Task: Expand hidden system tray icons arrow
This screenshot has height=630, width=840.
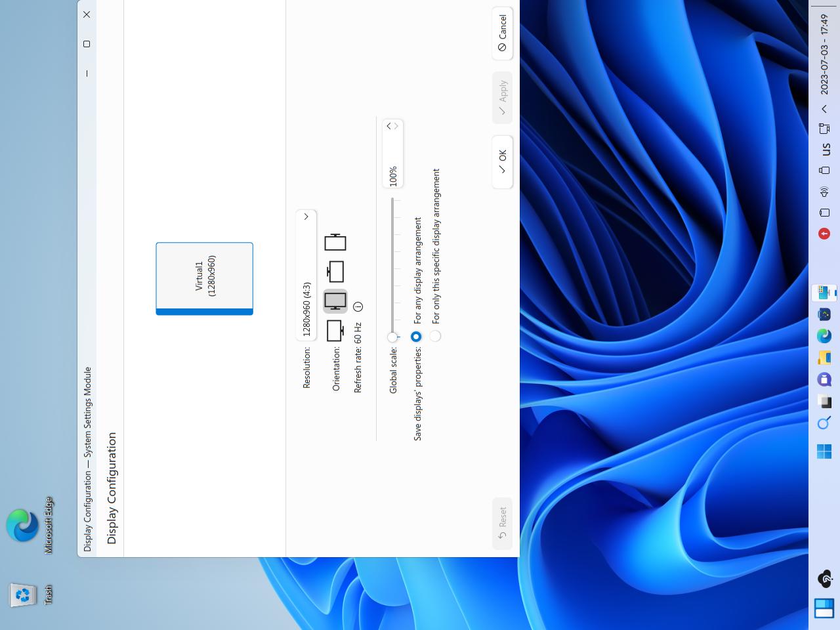Action: coord(824,109)
